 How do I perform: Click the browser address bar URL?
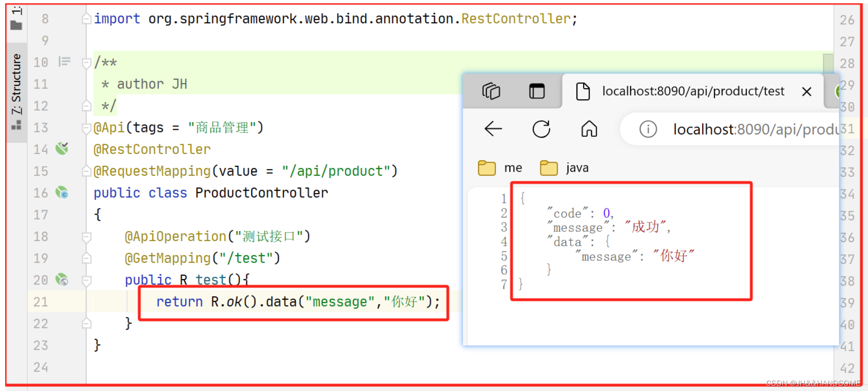point(756,129)
